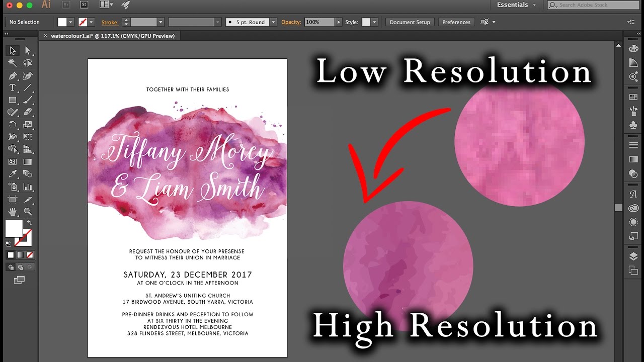This screenshot has height=362, width=644.
Task: Select the Slice tool
Action: click(28, 199)
